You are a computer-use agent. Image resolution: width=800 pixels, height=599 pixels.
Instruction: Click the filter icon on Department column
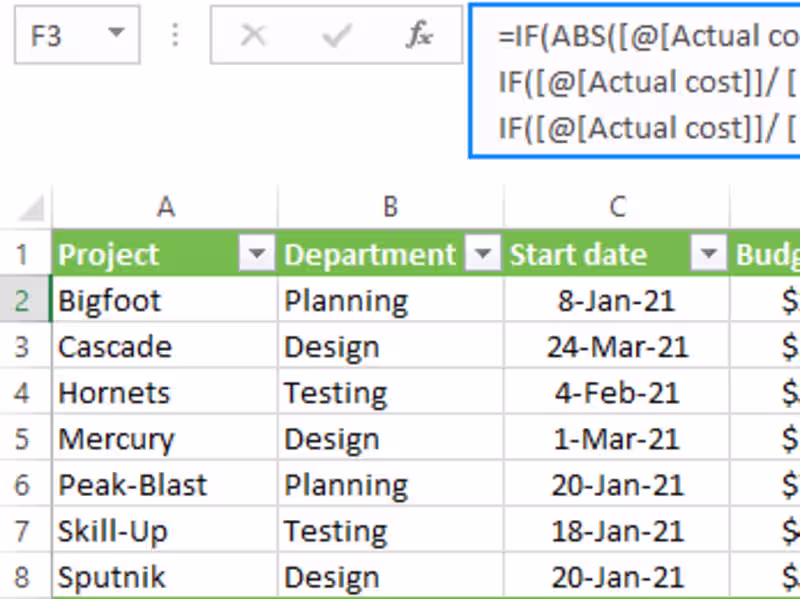click(484, 254)
